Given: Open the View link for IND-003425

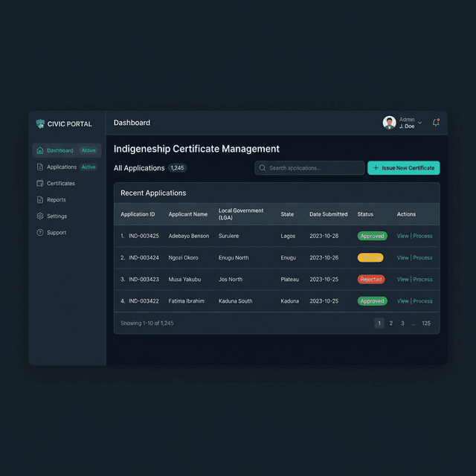Looking at the screenshot, I should (x=402, y=236).
